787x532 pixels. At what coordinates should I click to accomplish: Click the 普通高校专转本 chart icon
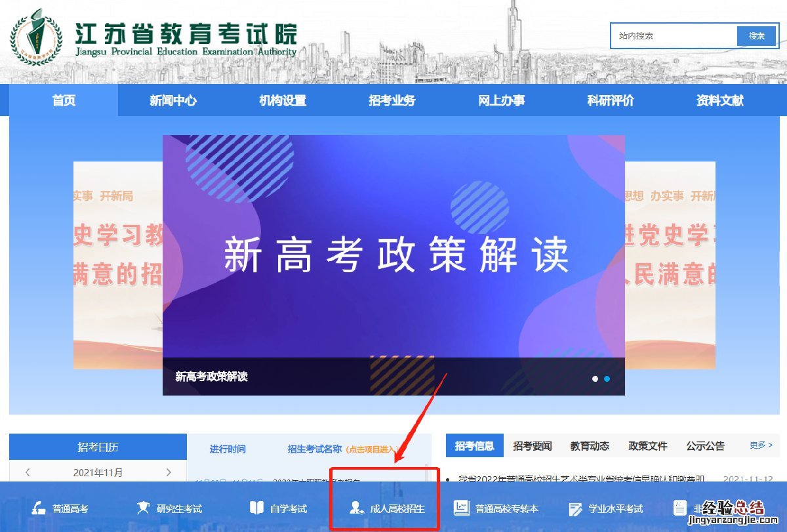tap(462, 508)
